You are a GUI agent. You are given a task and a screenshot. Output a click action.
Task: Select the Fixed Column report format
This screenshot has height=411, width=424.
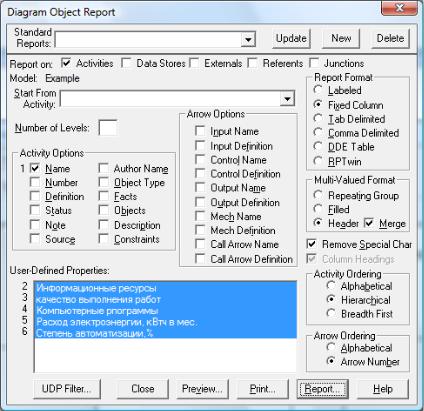point(318,104)
